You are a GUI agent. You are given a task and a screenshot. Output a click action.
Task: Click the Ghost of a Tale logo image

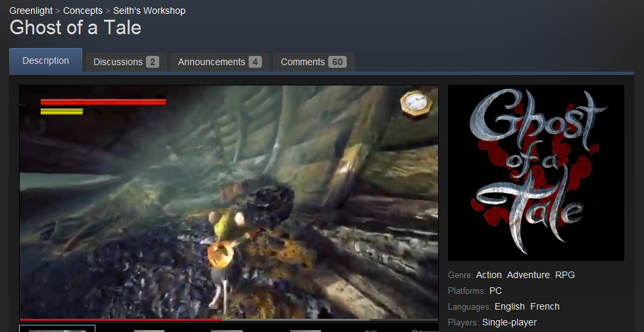(x=536, y=173)
